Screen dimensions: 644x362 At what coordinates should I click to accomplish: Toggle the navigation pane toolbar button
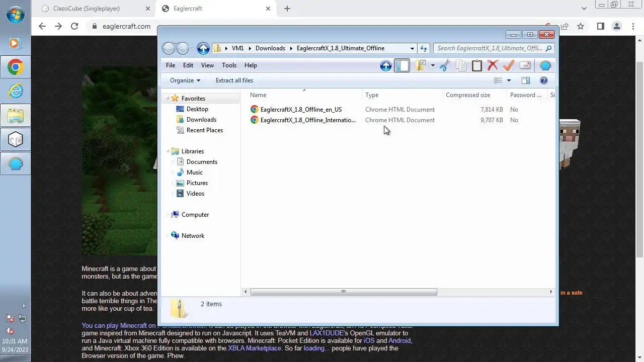[402, 65]
